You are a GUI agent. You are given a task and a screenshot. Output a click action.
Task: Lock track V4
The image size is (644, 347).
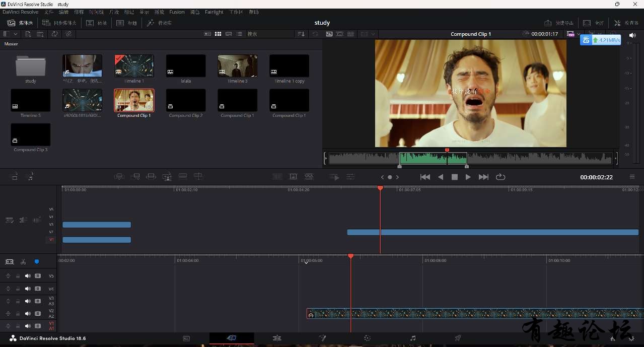coord(18,289)
